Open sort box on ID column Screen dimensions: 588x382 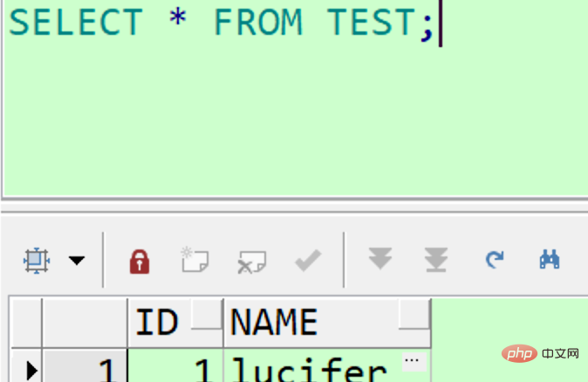tap(207, 314)
